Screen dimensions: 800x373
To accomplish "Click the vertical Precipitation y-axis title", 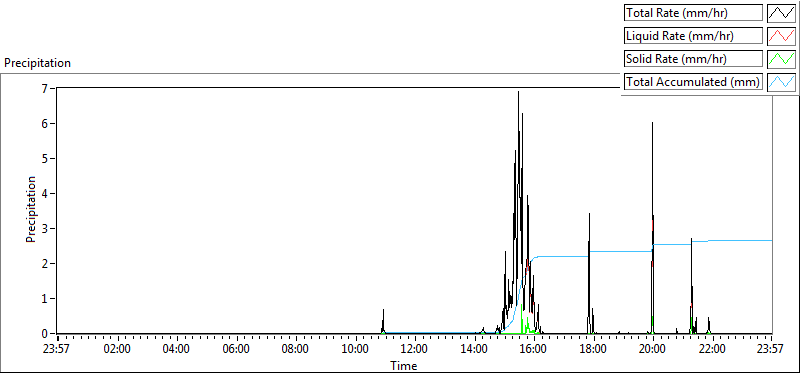I will [x=31, y=209].
